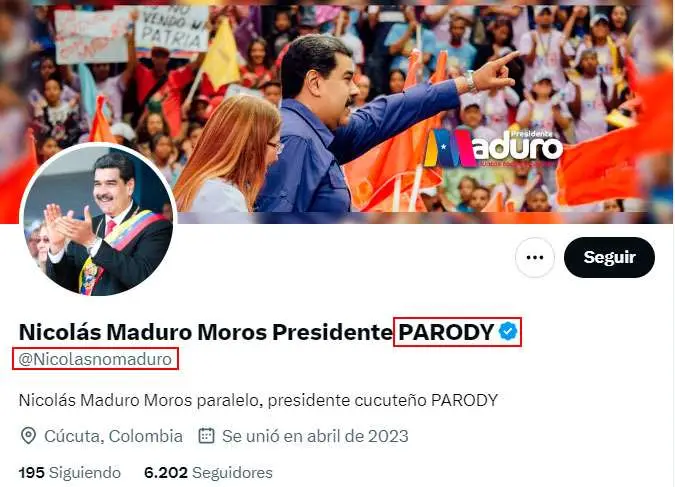Click the red-haired woman in banner
Image resolution: width=675 pixels, height=487 pixels.
point(228,155)
